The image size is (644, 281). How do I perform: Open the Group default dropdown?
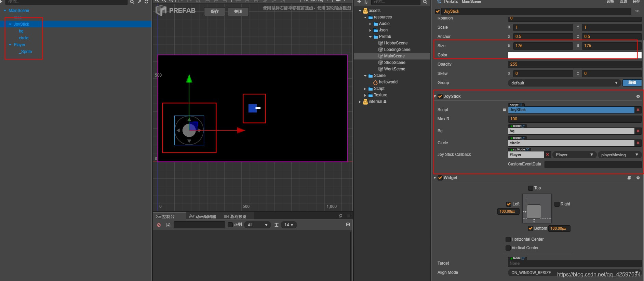[x=564, y=83]
